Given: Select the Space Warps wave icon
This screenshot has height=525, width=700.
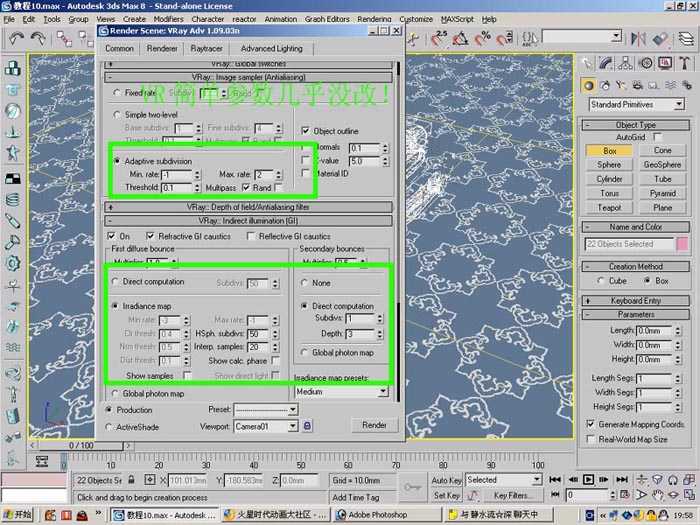Looking at the screenshot, I should [x=670, y=85].
